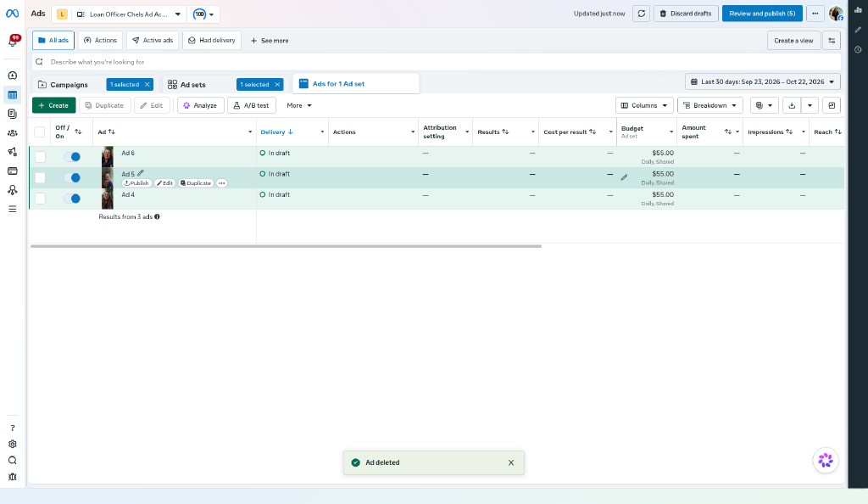Tick the select-all header checkbox
Image resolution: width=868 pixels, height=504 pixels.
coord(39,132)
